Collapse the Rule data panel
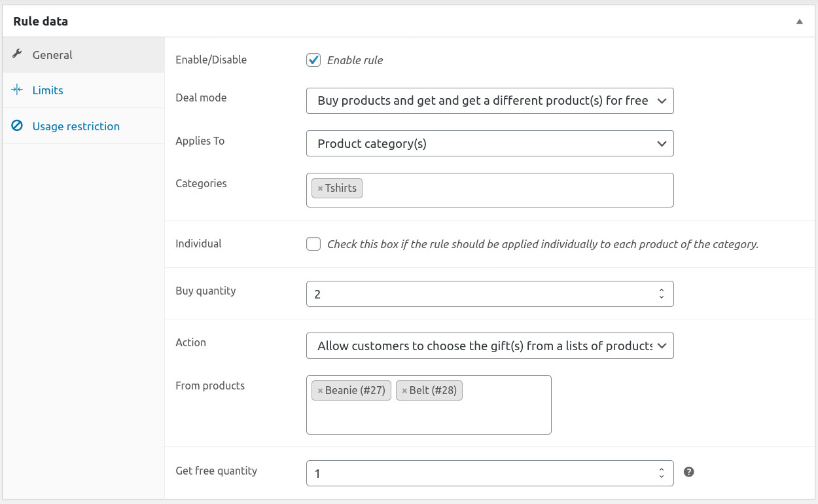 pos(799,22)
